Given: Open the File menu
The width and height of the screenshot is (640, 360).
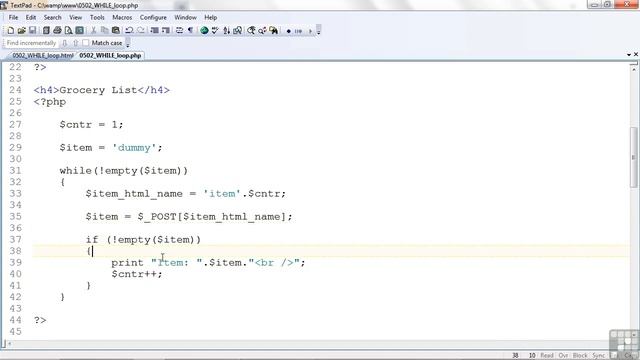Looking at the screenshot, I should 13,18.
